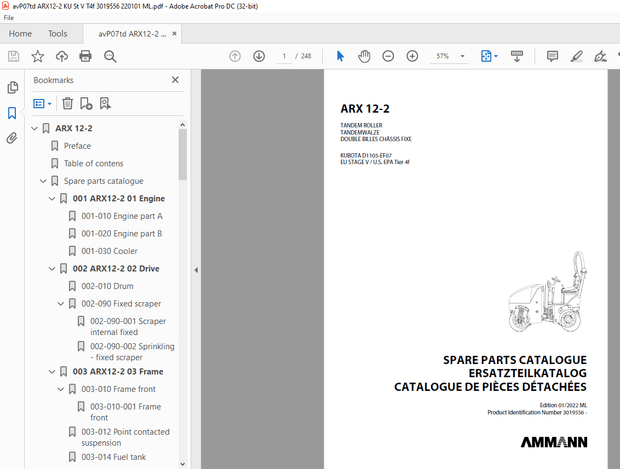Activate the arrow Selection tool
The width and height of the screenshot is (620, 469).
click(x=340, y=56)
